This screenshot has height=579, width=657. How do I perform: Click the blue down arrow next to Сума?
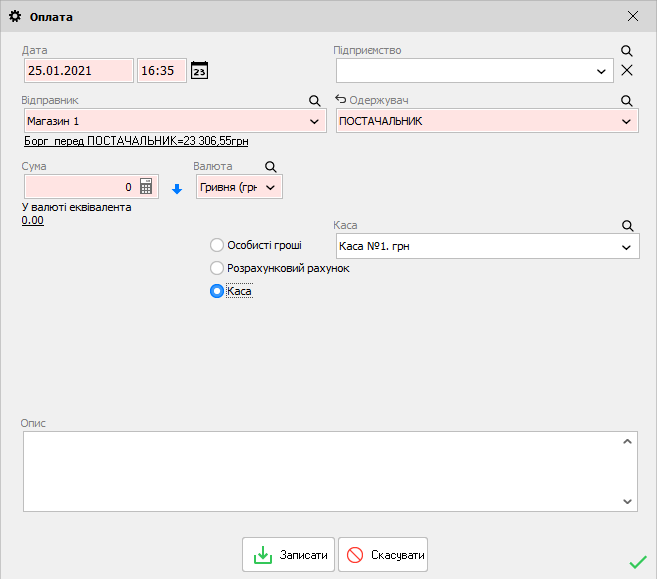176,188
